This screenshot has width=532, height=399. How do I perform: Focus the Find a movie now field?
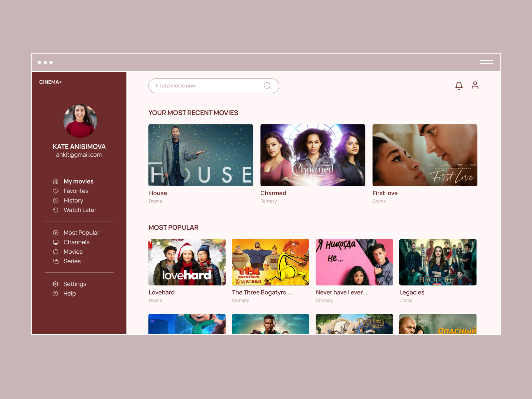213,86
